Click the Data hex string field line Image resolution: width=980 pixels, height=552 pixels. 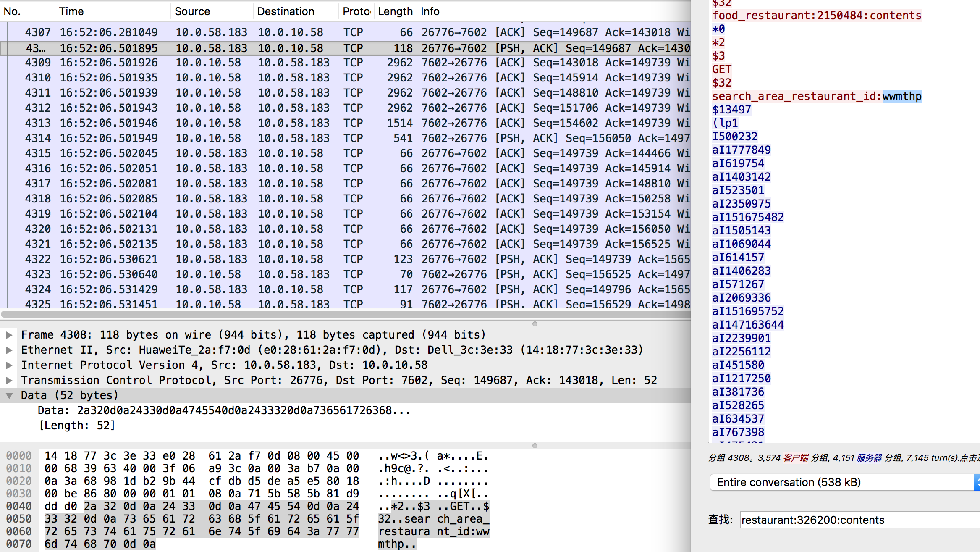pyautogui.click(x=224, y=410)
